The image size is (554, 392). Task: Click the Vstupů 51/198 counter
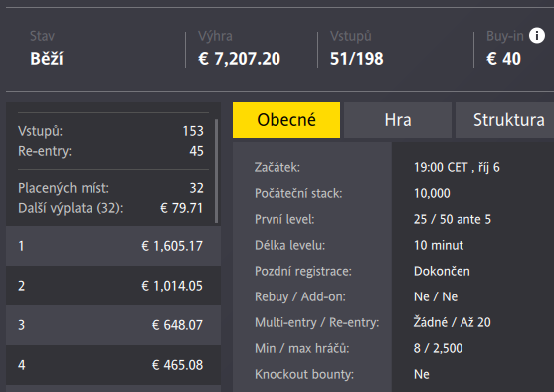click(356, 59)
